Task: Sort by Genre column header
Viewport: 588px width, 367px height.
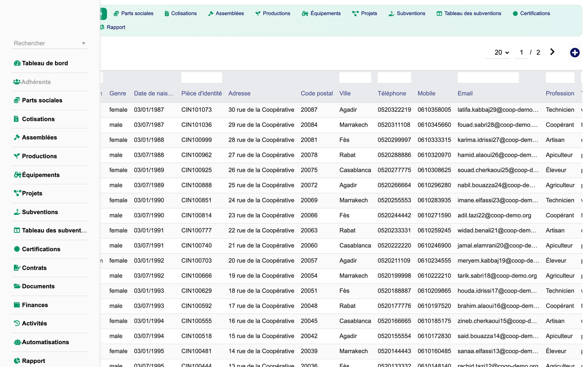Action: click(x=118, y=93)
